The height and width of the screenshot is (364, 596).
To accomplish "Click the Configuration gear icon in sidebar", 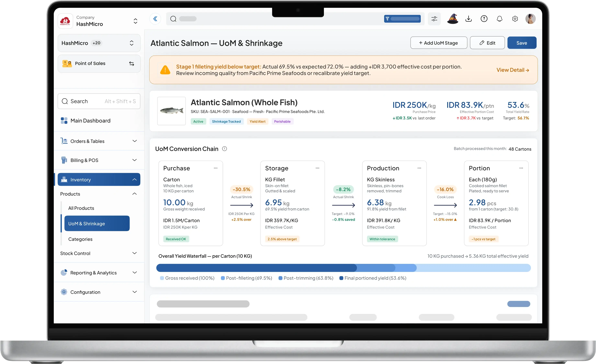I will (x=64, y=292).
